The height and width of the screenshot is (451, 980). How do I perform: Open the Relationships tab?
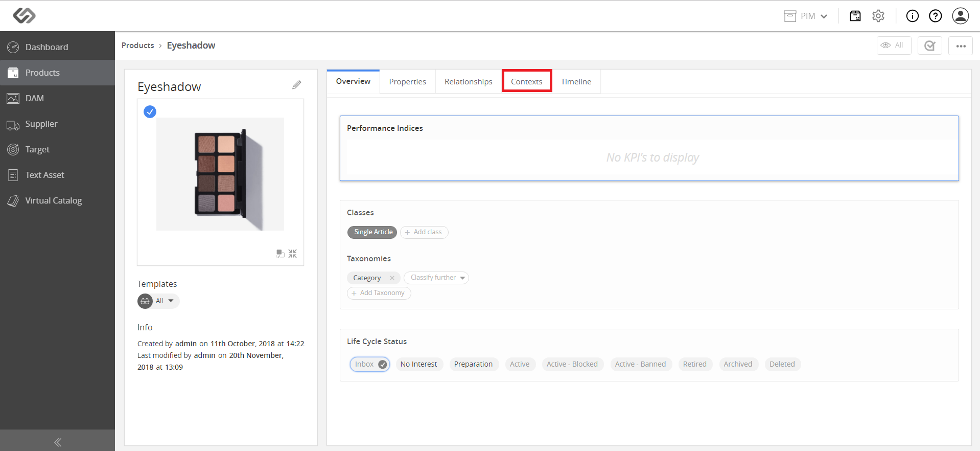(468, 82)
